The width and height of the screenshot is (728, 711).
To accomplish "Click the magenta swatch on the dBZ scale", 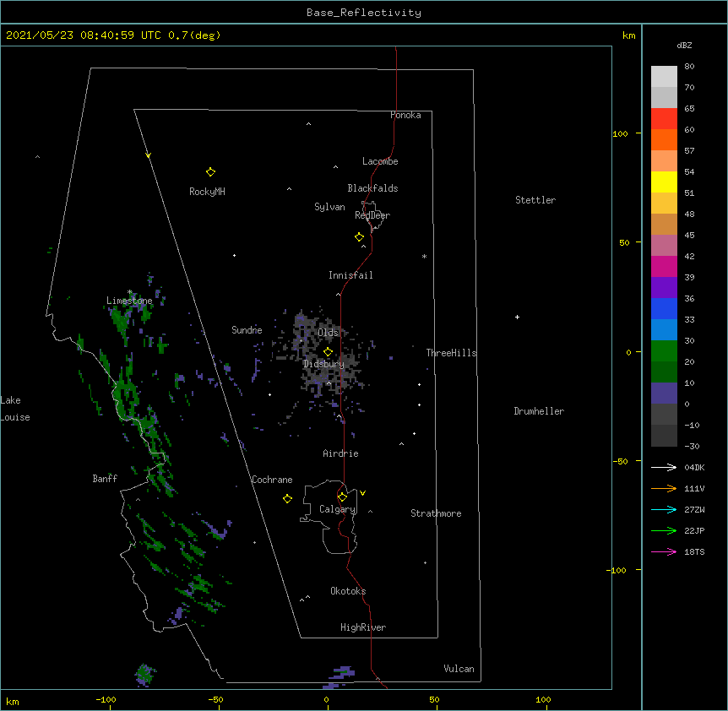I will [x=664, y=266].
